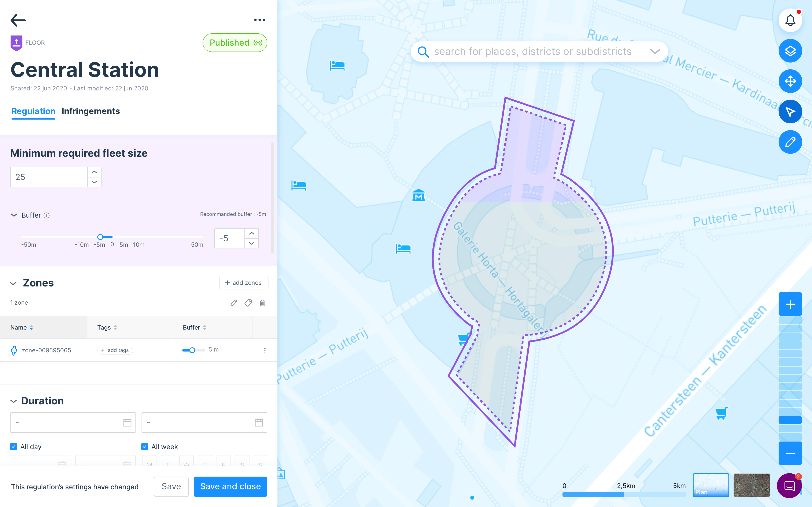Delete zones with the trash icon

(263, 303)
